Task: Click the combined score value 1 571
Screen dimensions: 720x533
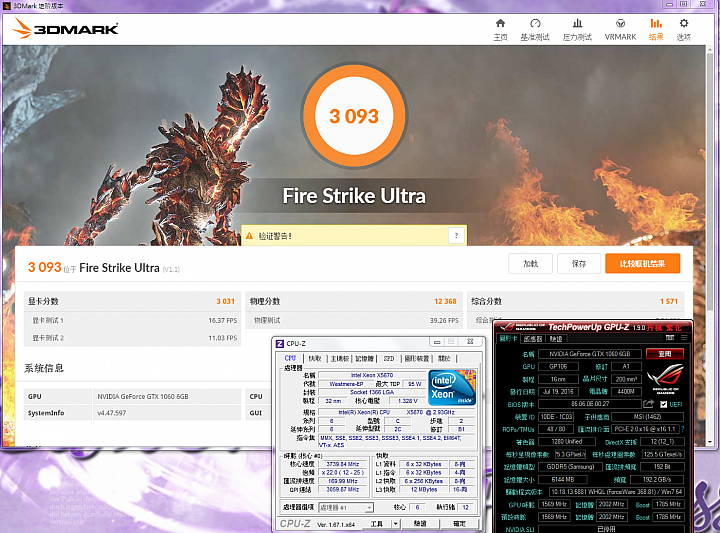Action: coord(669,301)
